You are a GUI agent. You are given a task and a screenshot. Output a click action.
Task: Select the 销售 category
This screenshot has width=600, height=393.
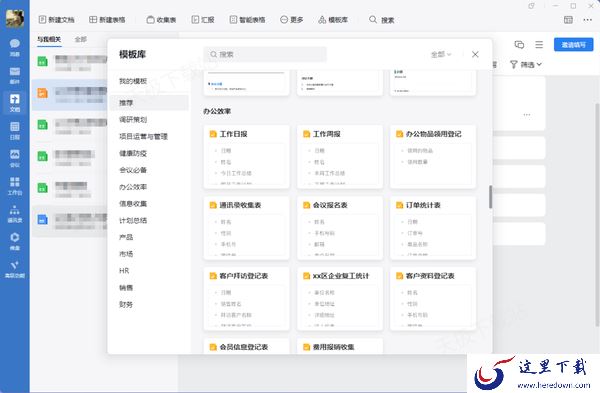coord(126,288)
